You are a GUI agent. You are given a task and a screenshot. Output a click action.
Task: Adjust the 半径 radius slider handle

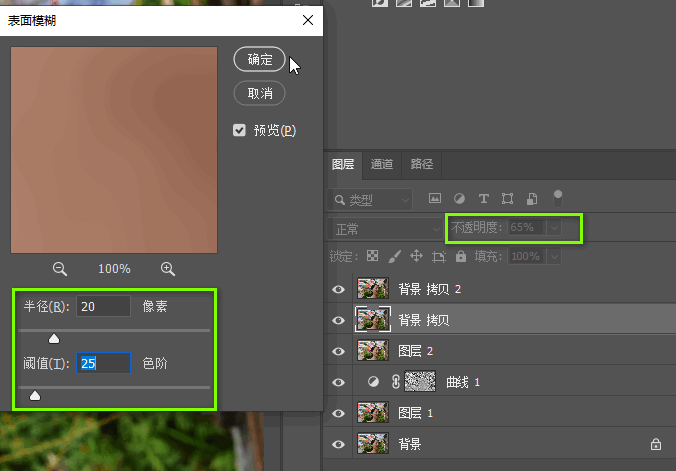pyautogui.click(x=54, y=339)
